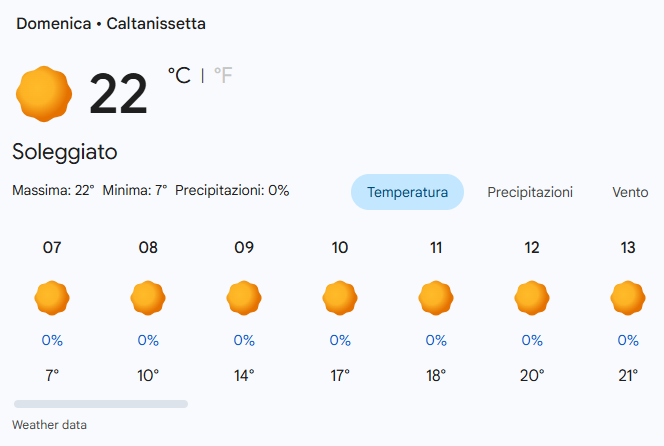Click the hourly forecast horizontal scrollbar
The height and width of the screenshot is (446, 664).
click(100, 404)
